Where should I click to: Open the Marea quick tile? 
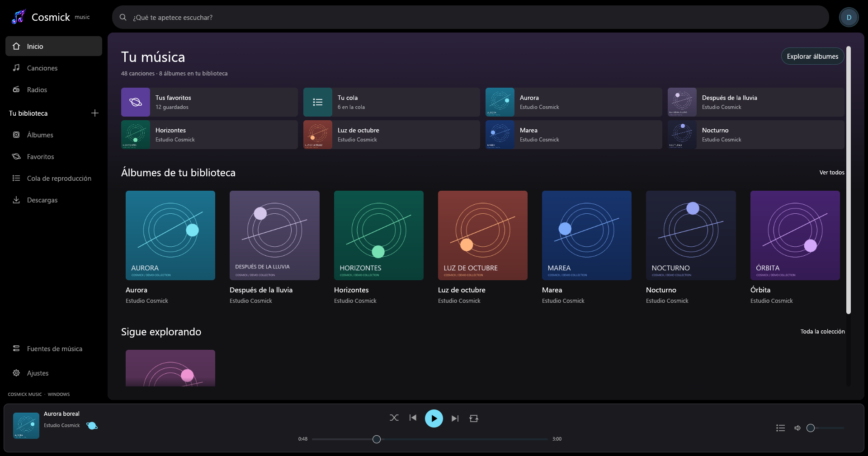574,135
